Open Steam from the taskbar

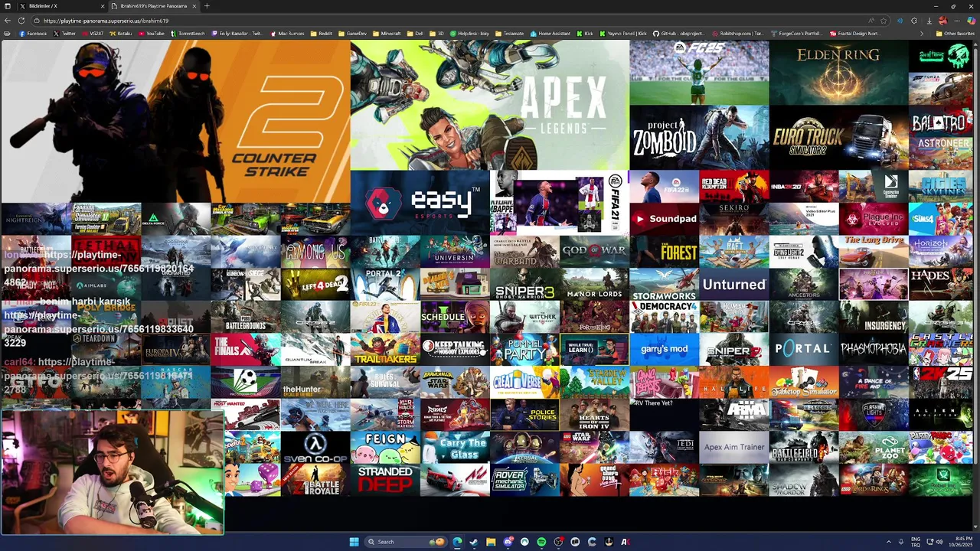[474, 542]
